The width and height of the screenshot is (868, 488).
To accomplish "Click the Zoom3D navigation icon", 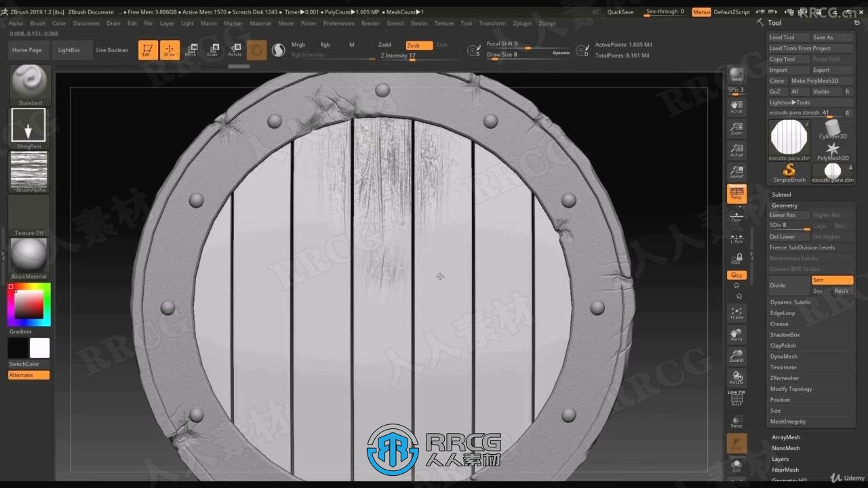I will click(x=736, y=356).
